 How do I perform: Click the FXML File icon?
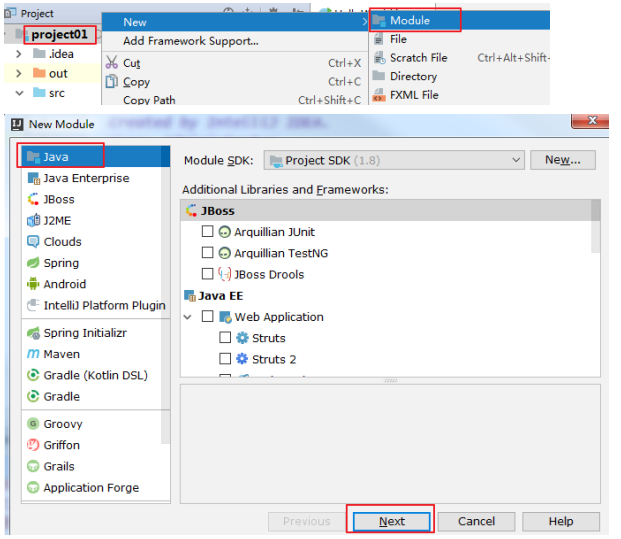click(x=379, y=95)
